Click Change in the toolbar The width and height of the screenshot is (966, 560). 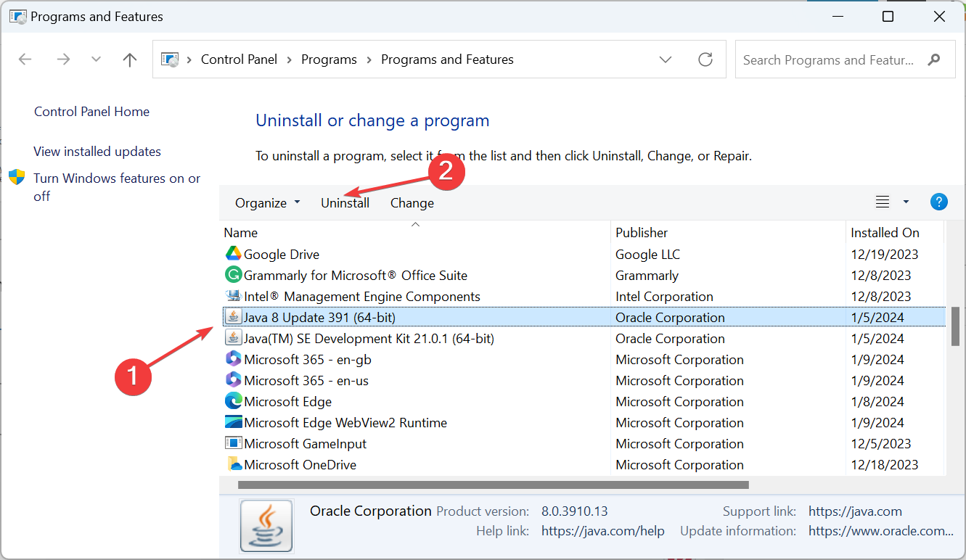point(412,203)
